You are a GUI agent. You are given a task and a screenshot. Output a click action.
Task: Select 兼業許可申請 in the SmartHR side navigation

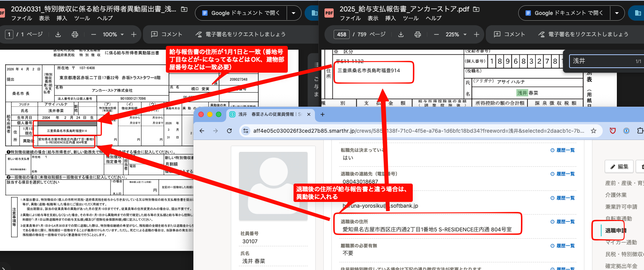(621, 207)
